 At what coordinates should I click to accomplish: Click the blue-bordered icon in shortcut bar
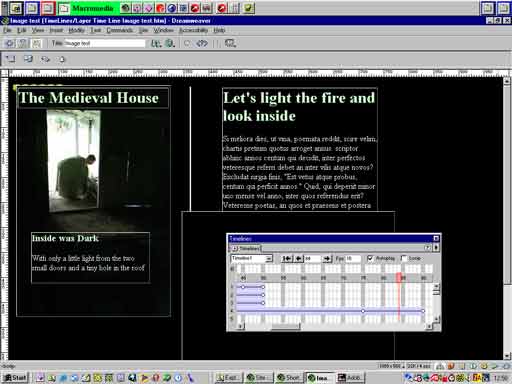[x=32, y=8]
